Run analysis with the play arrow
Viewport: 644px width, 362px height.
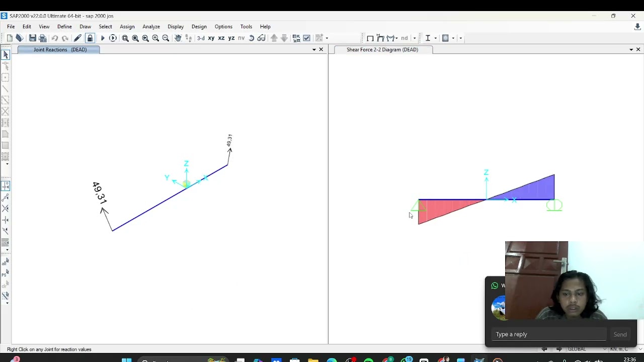[x=103, y=38]
